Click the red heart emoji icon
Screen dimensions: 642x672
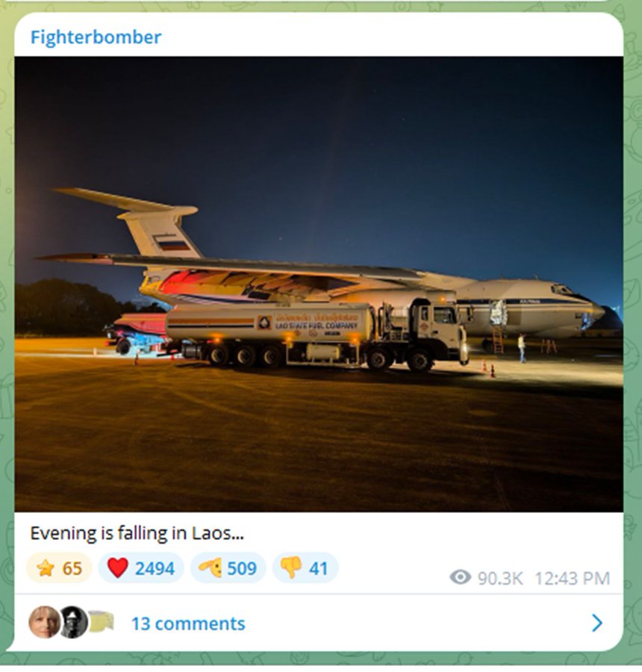pyautogui.click(x=117, y=568)
